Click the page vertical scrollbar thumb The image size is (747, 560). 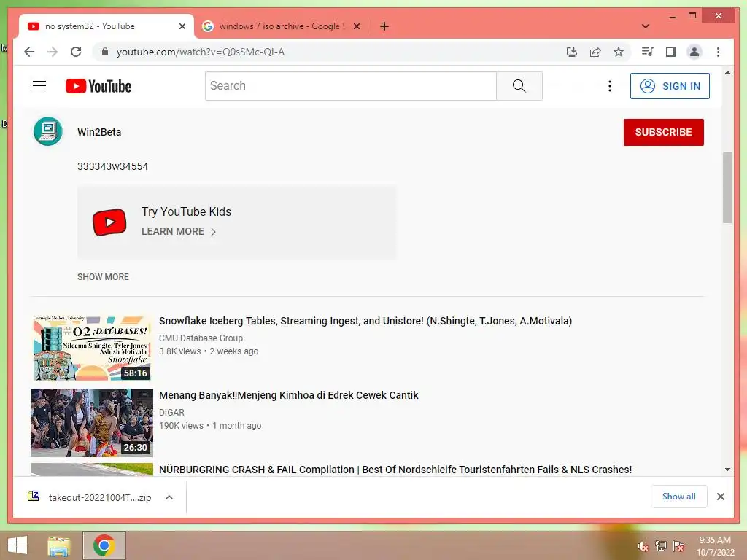(727, 187)
